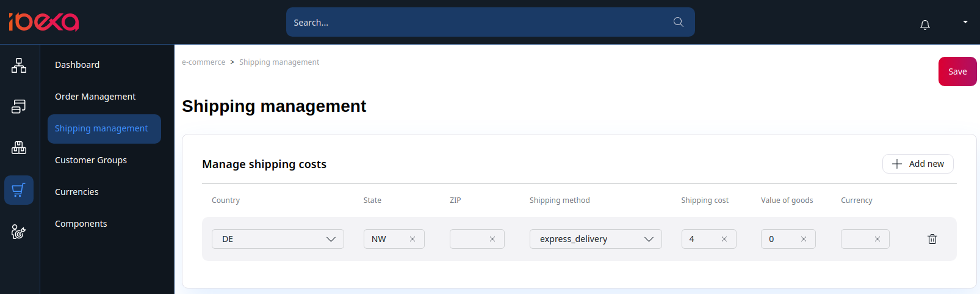
Task: Expand the express_delivery shipping method dropdown
Action: 596,239
